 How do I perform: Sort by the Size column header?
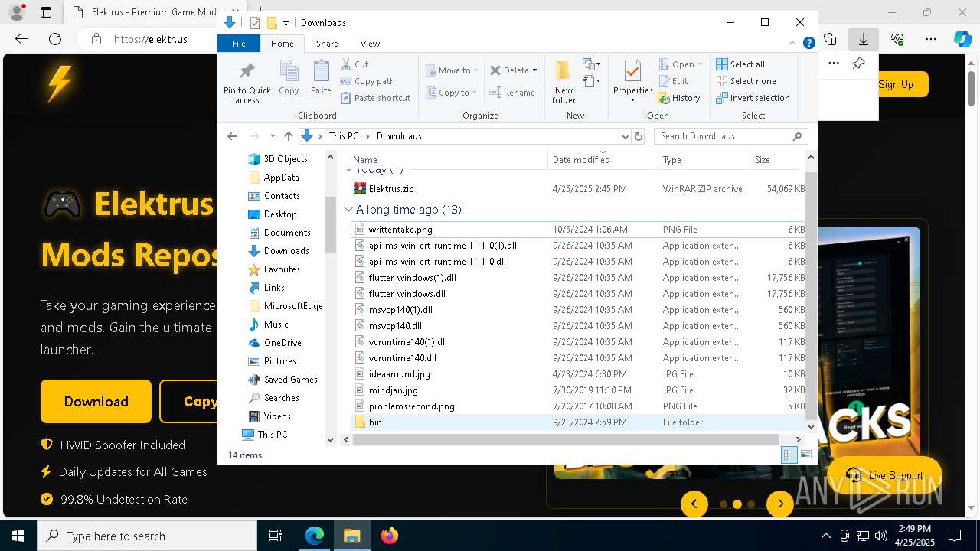pos(775,160)
